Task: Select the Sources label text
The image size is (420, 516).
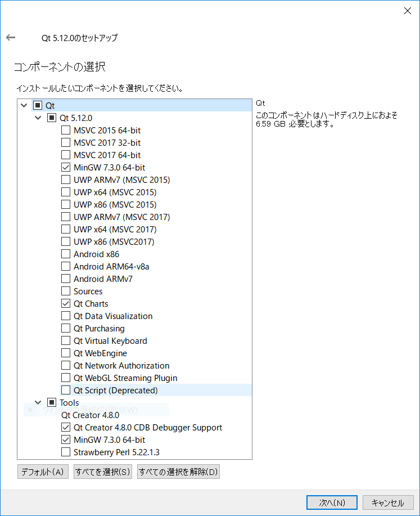Action: click(88, 291)
